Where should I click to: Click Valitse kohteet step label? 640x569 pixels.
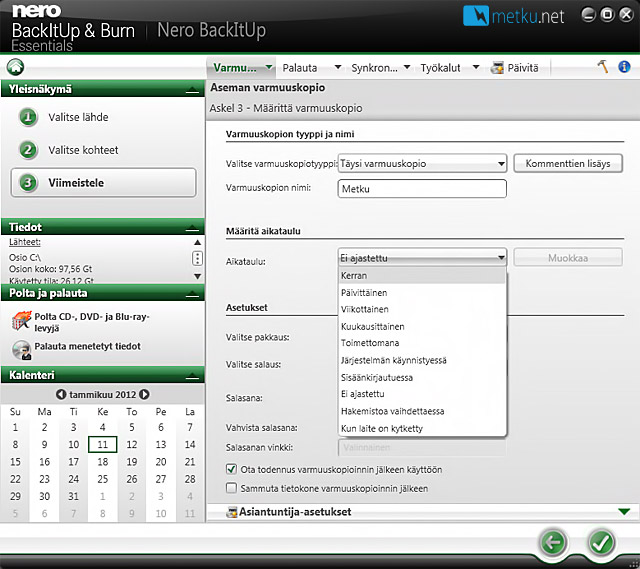click(x=83, y=150)
